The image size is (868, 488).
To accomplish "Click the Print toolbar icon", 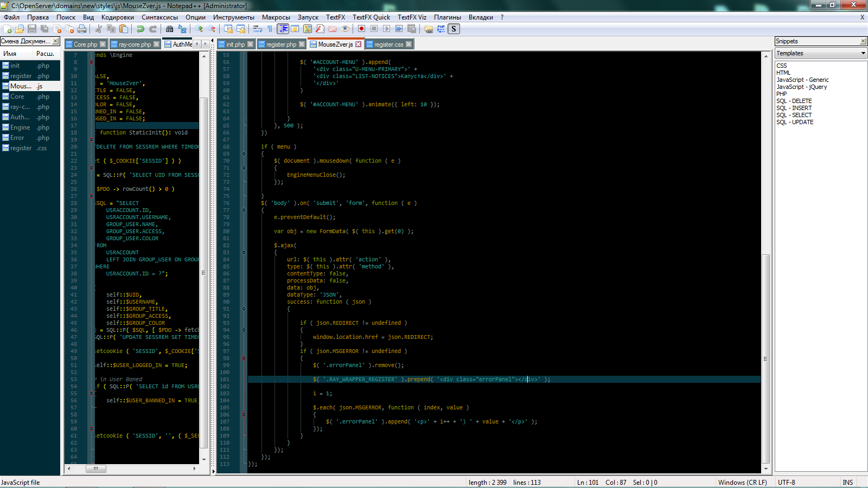I will (x=82, y=29).
